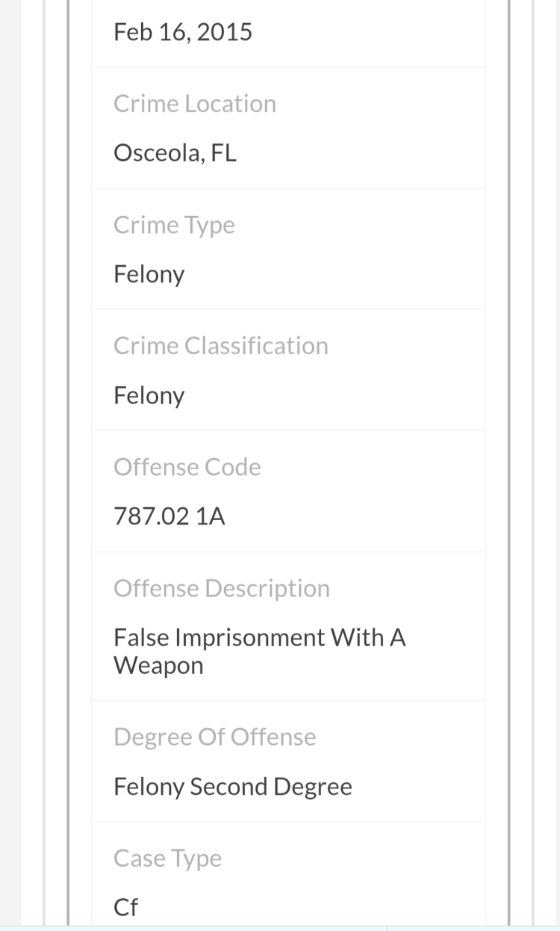
Task: Select Felony value under Crime Classification
Action: tap(149, 395)
